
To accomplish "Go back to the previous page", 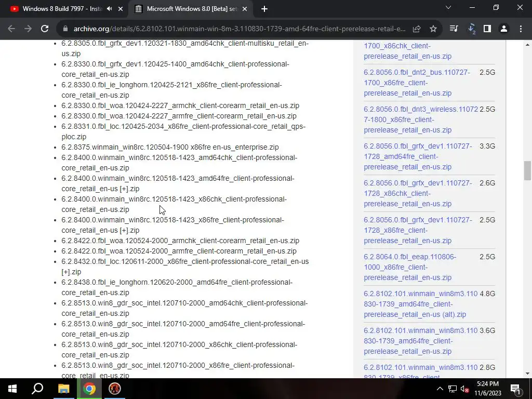I will (x=11, y=29).
